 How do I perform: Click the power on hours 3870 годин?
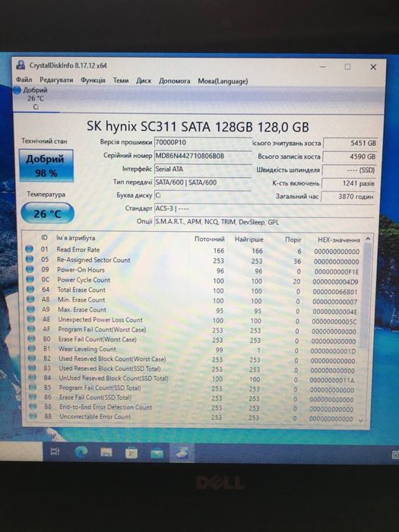(348, 196)
